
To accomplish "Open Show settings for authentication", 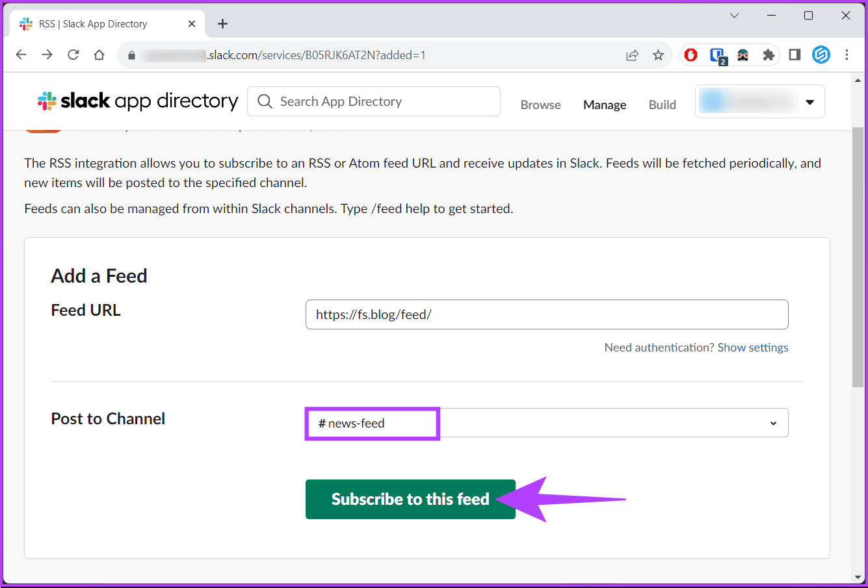I will pyautogui.click(x=752, y=347).
